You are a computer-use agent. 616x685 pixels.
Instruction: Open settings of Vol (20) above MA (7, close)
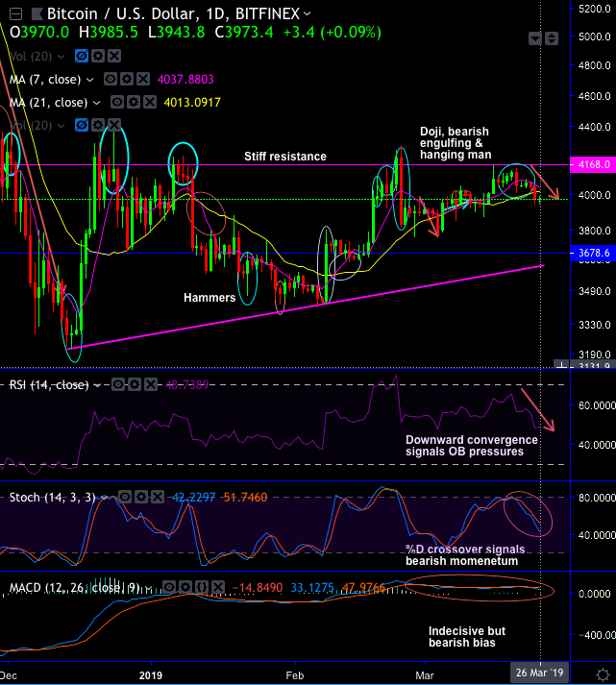coord(98,56)
